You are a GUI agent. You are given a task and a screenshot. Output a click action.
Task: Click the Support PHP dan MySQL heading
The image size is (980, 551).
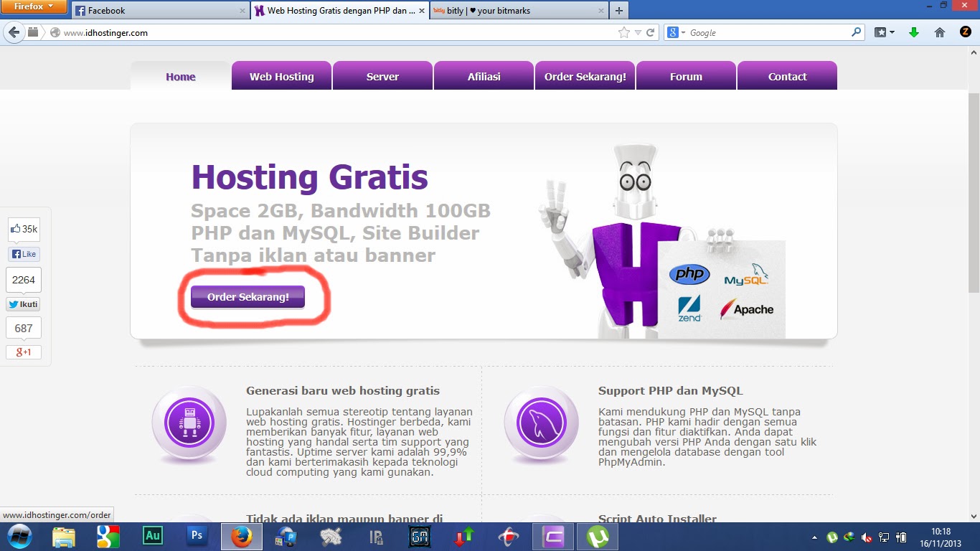pos(671,391)
